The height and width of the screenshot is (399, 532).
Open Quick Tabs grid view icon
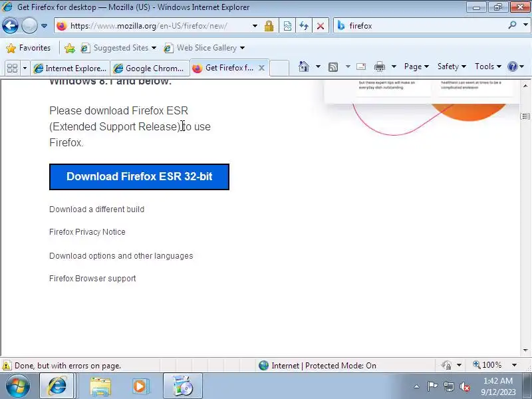pos(12,68)
